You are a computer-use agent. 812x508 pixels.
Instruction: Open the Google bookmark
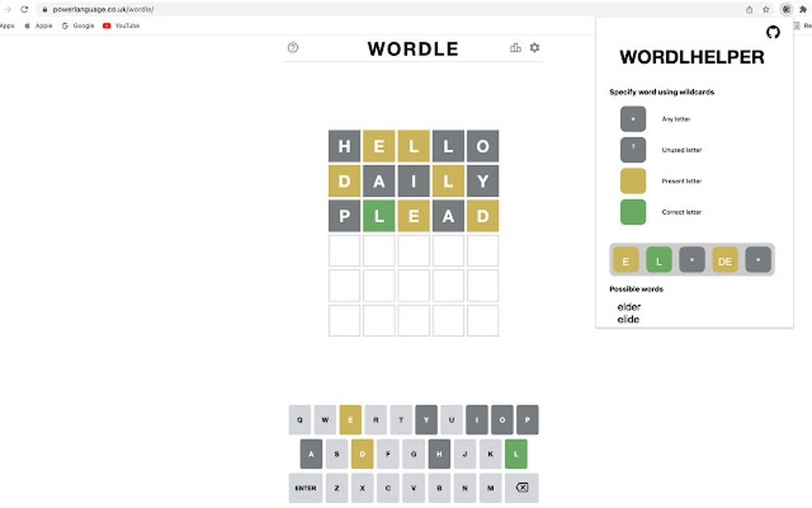tap(76, 25)
